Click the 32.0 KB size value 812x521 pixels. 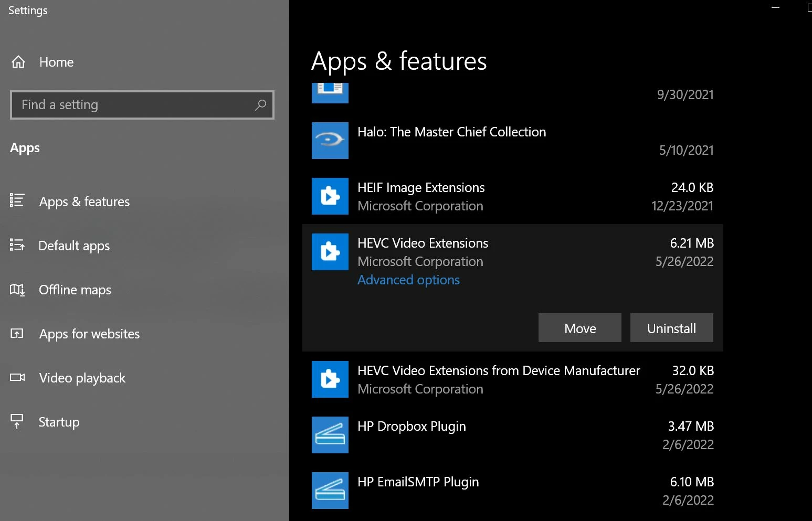coord(693,371)
